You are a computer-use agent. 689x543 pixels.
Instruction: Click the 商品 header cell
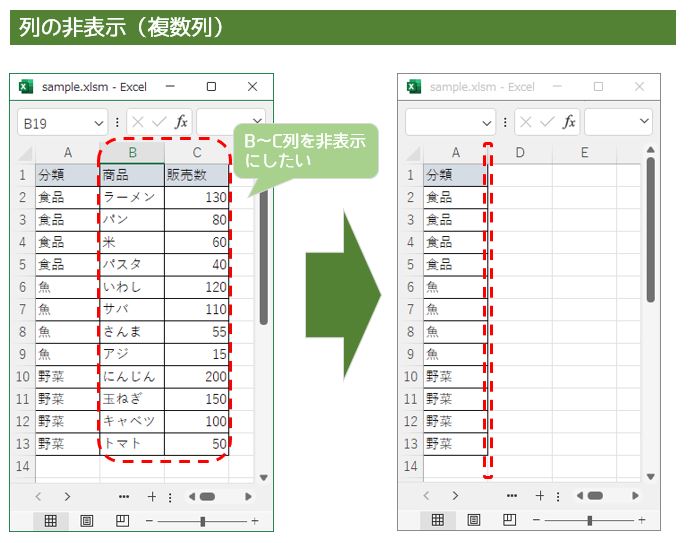(132, 175)
